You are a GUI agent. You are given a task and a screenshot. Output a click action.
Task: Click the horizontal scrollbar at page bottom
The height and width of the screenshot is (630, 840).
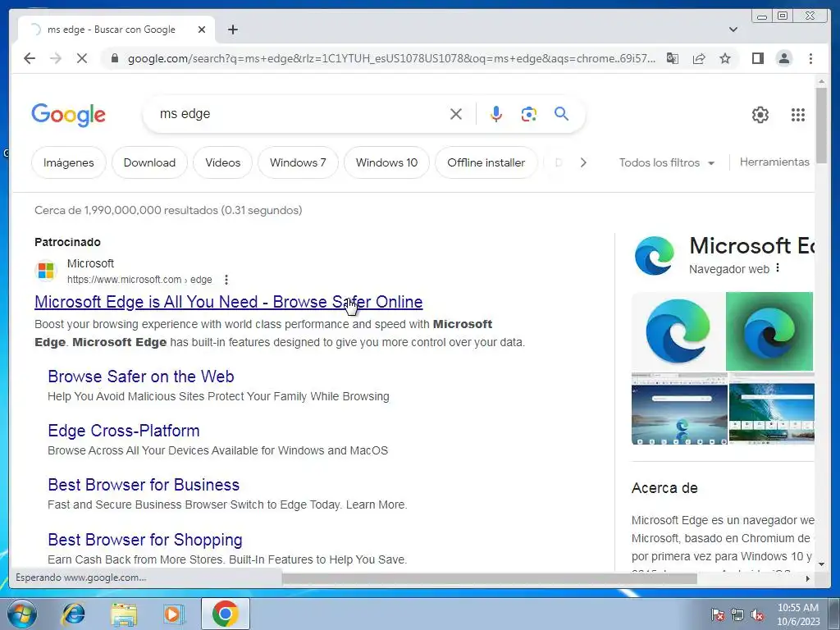click(x=490, y=578)
